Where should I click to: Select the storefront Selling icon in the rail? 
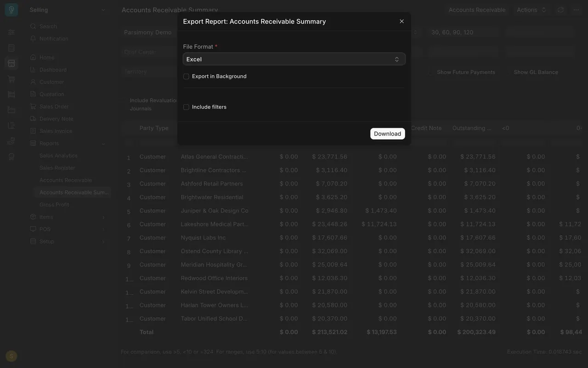11,63
